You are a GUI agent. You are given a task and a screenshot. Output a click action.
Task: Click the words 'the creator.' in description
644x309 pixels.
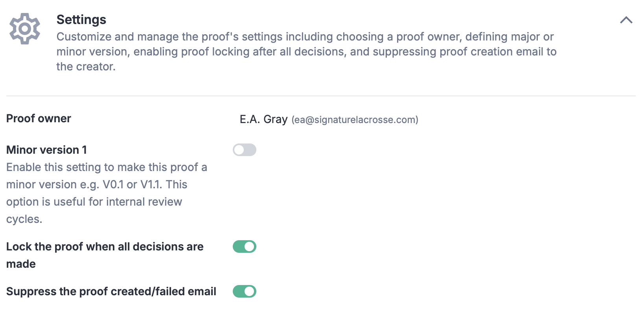pyautogui.click(x=86, y=66)
